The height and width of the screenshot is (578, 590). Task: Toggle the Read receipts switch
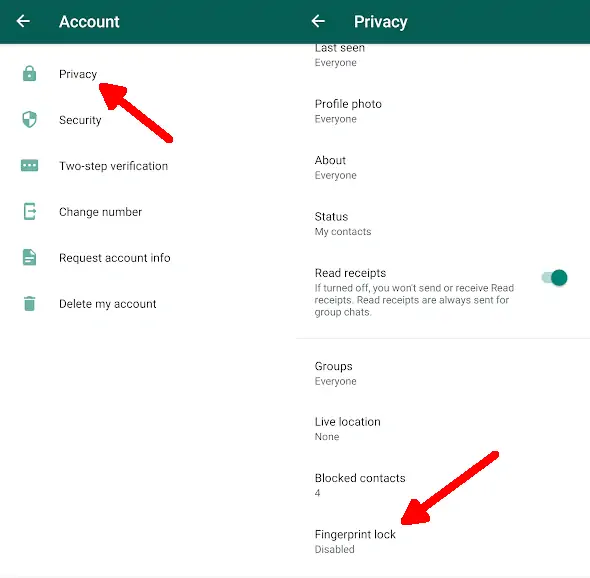tap(555, 278)
